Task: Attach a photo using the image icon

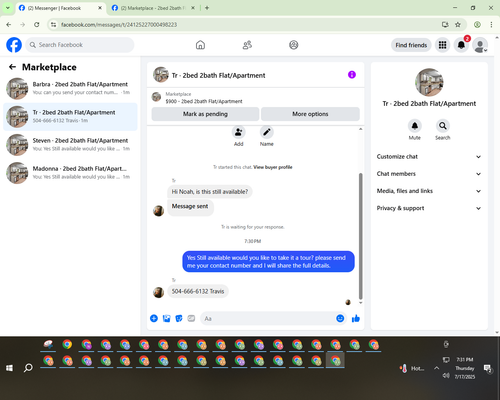Action: (x=166, y=318)
